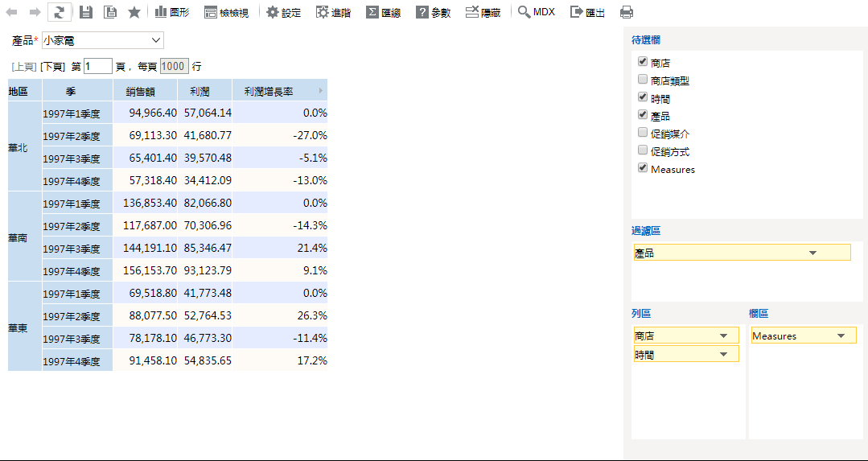The width and height of the screenshot is (868, 461).
Task: Click the 利潤增長率 column header arrow
Action: pyautogui.click(x=321, y=91)
